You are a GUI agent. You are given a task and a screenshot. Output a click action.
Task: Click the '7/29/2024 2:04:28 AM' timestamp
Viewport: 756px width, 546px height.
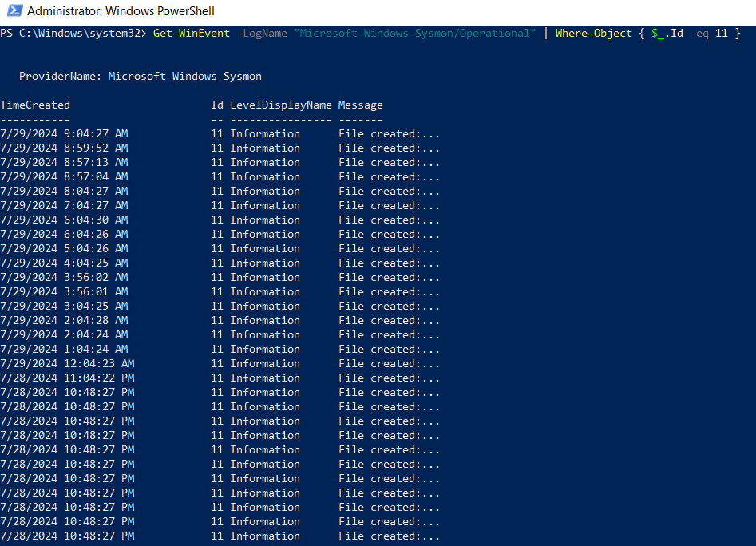[64, 320]
